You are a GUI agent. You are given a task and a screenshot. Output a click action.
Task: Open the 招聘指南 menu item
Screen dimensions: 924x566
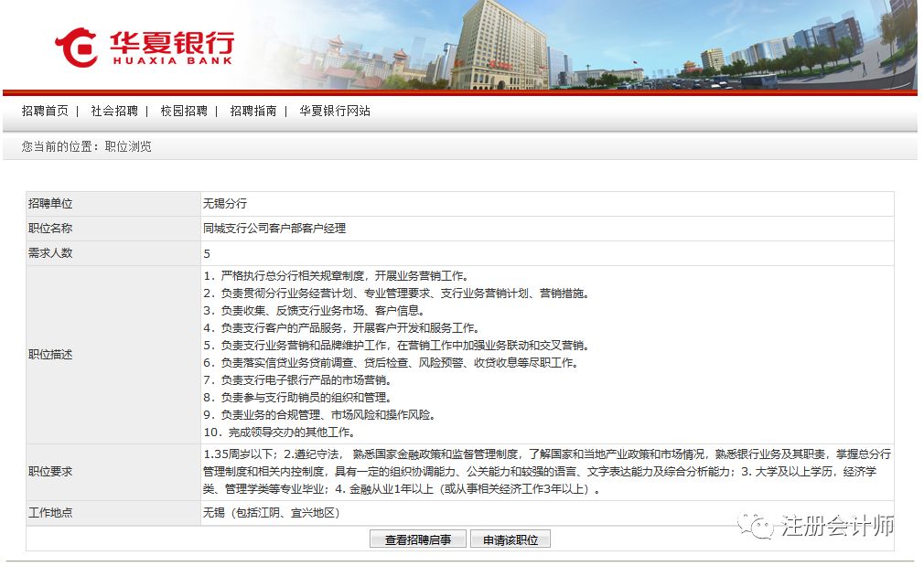click(253, 111)
